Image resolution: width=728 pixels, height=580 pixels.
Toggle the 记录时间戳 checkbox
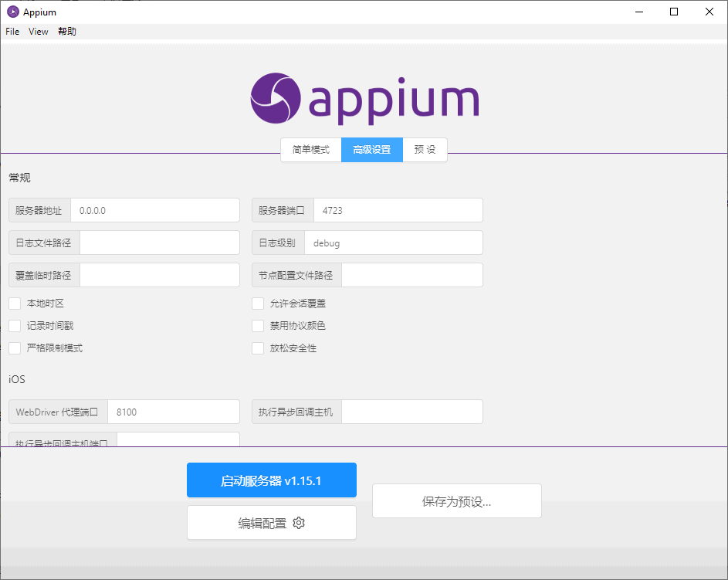click(x=15, y=326)
